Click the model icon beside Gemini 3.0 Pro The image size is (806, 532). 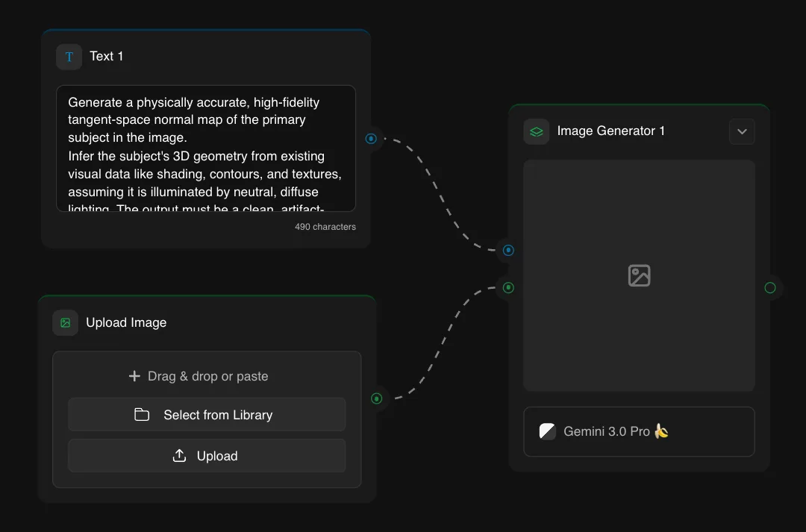pyautogui.click(x=547, y=431)
